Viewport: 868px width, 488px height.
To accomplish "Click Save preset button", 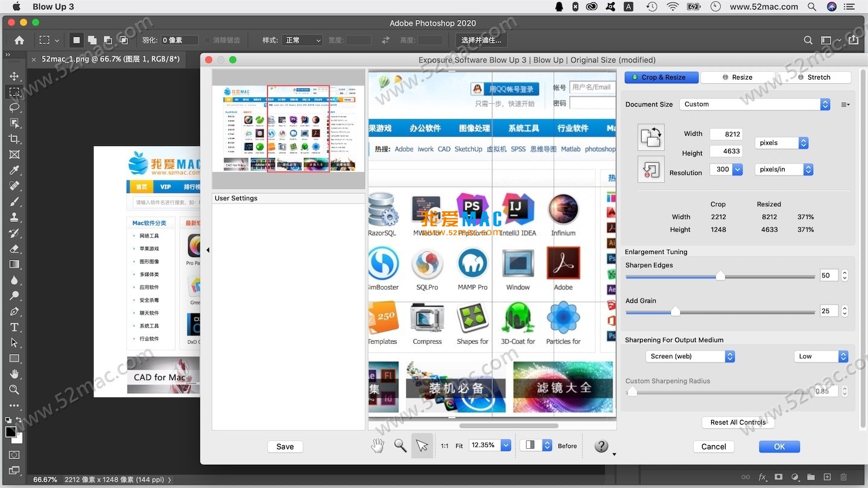I will 285,446.
